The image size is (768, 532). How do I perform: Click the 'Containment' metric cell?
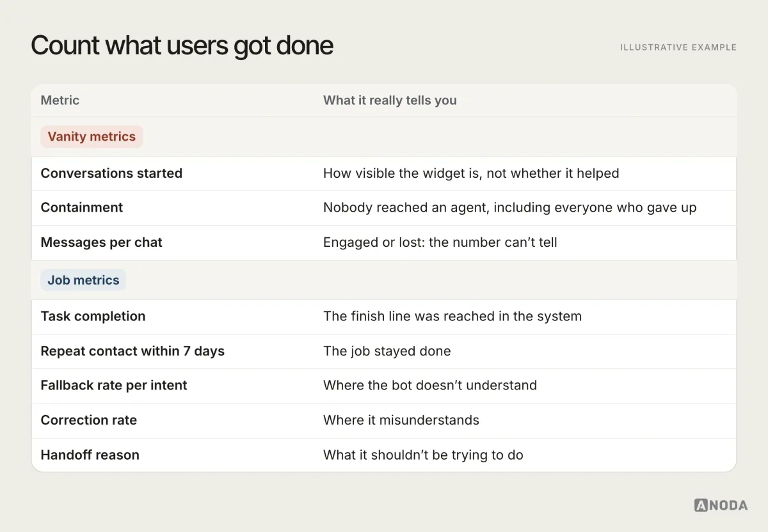(x=82, y=208)
